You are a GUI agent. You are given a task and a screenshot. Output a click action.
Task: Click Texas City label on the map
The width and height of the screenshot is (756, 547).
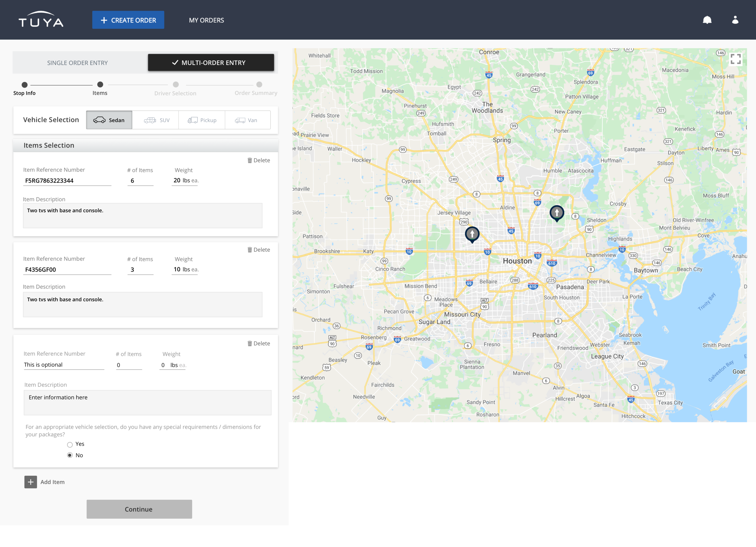tap(670, 403)
